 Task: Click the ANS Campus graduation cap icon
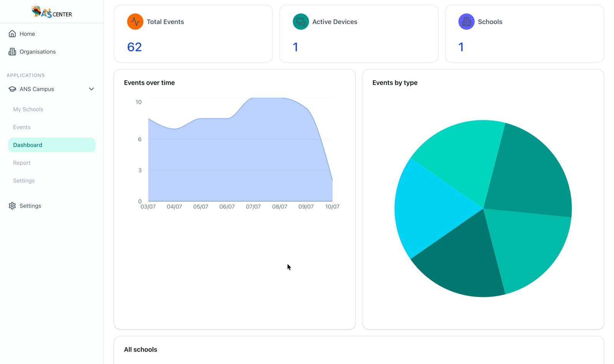12,89
